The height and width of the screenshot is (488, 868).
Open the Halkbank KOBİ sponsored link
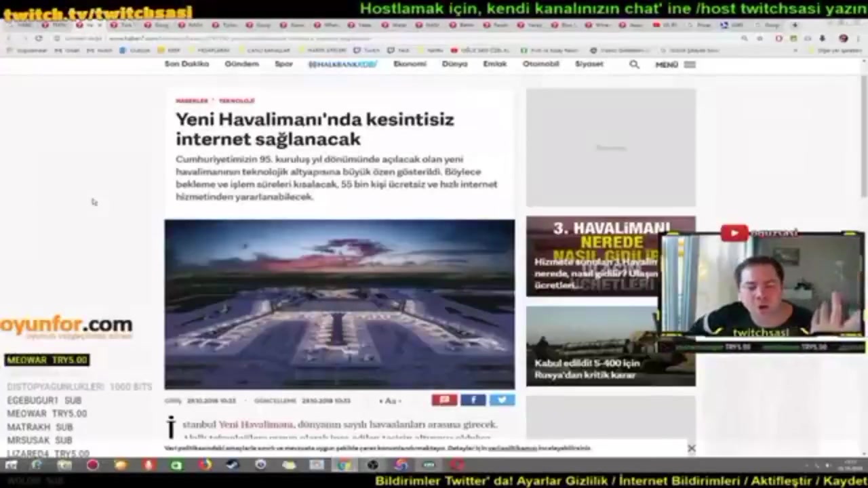point(342,64)
